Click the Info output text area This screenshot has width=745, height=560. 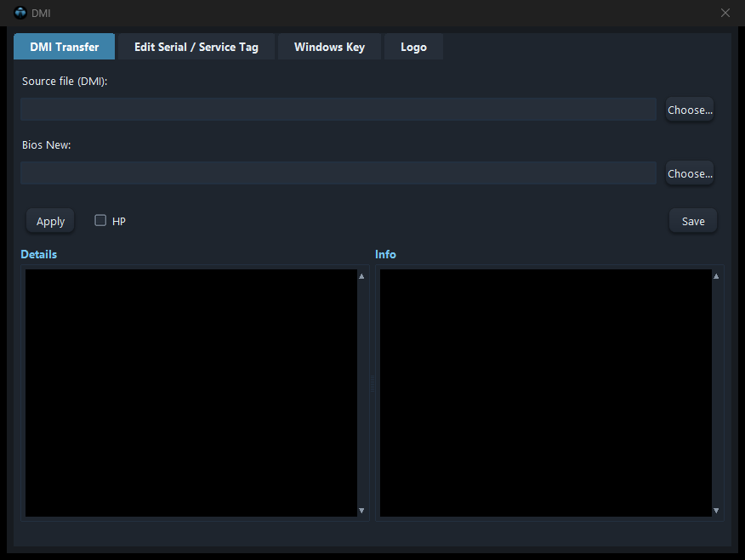click(x=545, y=393)
